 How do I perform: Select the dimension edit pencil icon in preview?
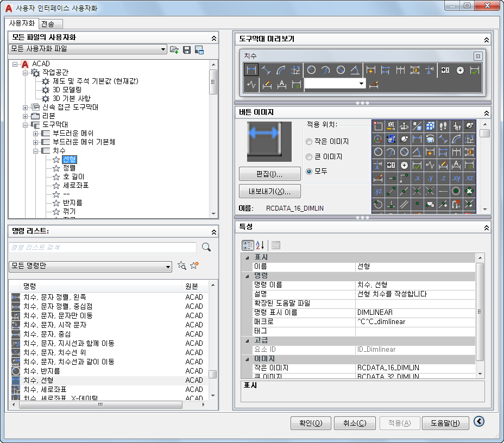click(x=267, y=85)
